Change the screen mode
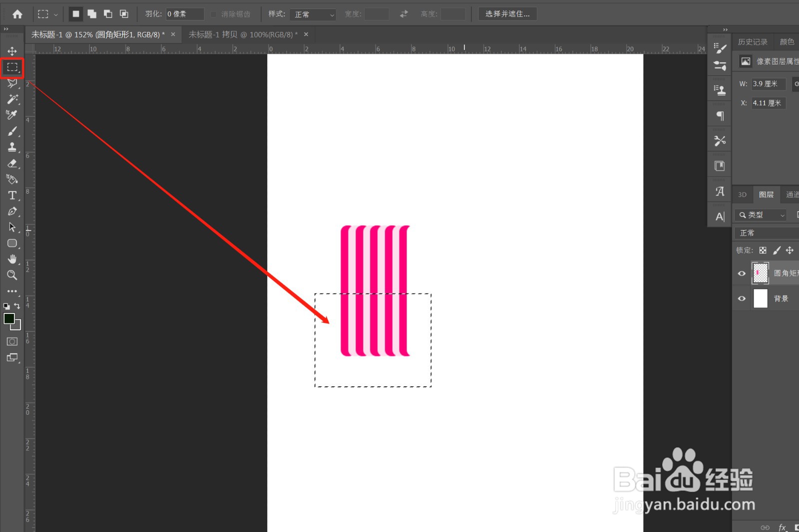The width and height of the screenshot is (799, 532). pos(12,357)
